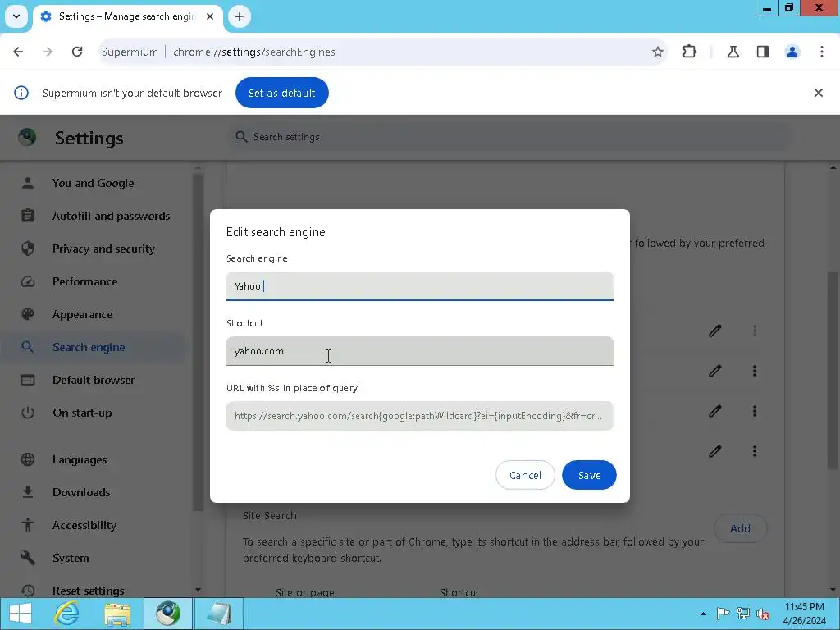Open File Explorer from the taskbar

[117, 614]
